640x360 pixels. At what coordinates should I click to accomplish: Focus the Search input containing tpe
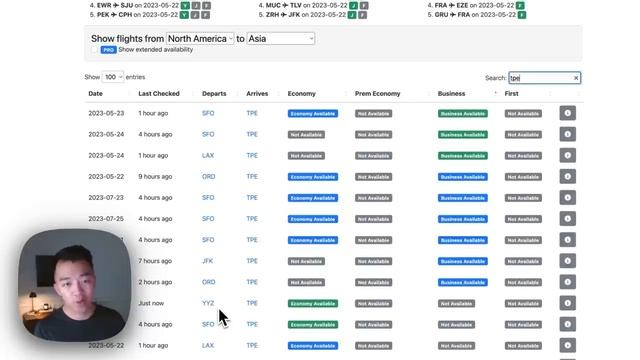544,78
